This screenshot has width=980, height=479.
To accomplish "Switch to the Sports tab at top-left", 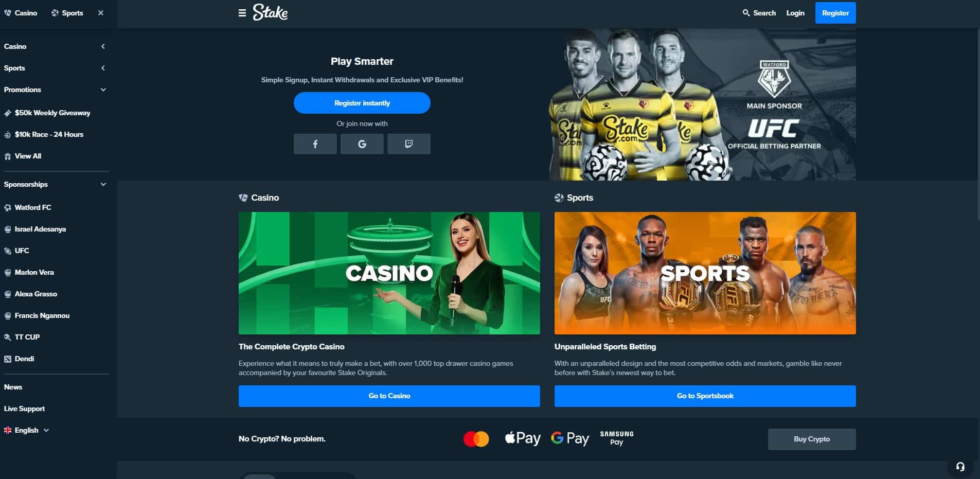I will point(67,13).
